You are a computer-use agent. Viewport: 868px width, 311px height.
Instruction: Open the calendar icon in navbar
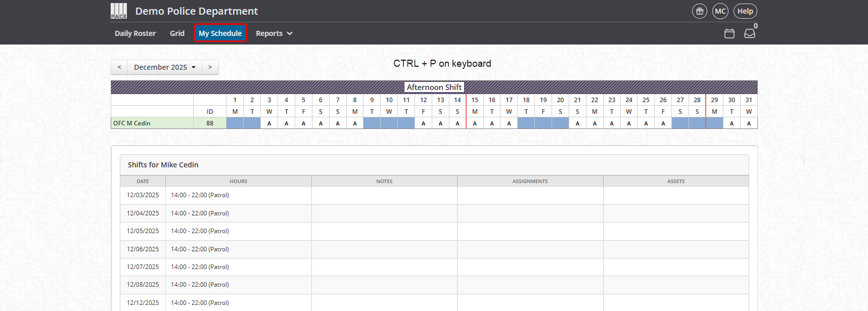(729, 33)
